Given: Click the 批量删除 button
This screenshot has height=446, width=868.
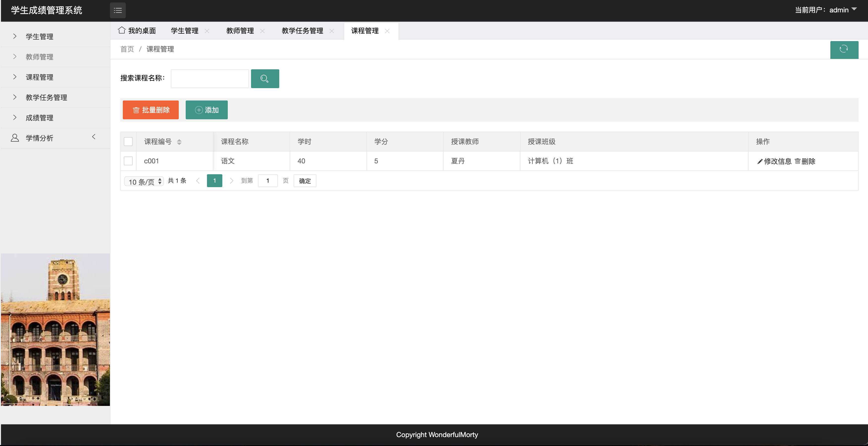Looking at the screenshot, I should tap(151, 110).
